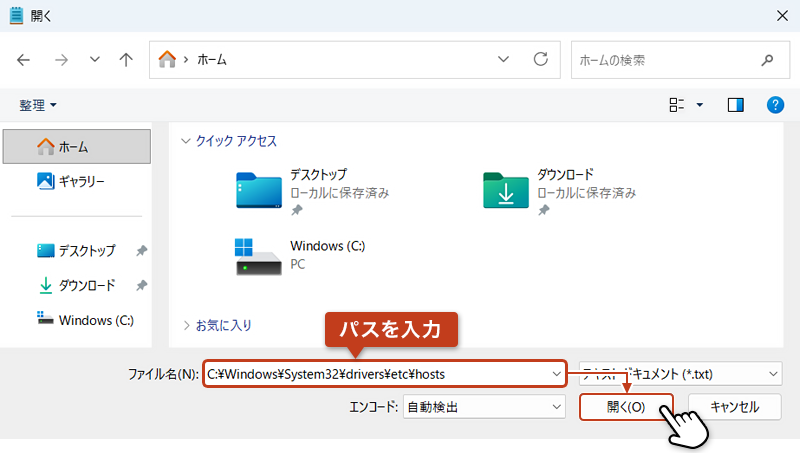Select the Windows (C:) drive icon
Screen dimensions: 800x453
[x=258, y=257]
